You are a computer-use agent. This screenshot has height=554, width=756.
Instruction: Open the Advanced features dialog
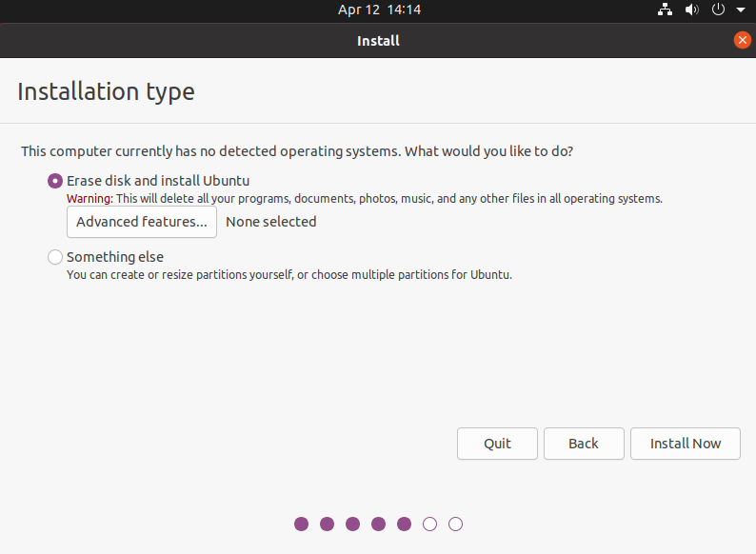[142, 222]
